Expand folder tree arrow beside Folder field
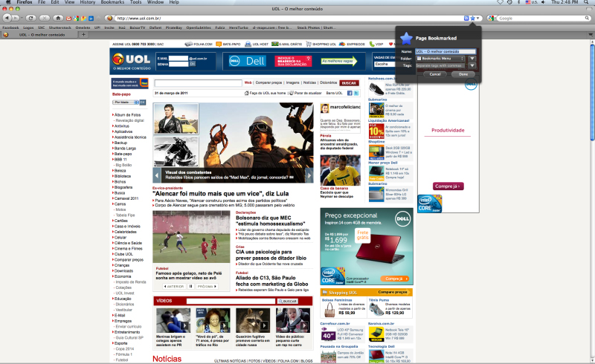The height and width of the screenshot is (364, 595). click(x=472, y=59)
